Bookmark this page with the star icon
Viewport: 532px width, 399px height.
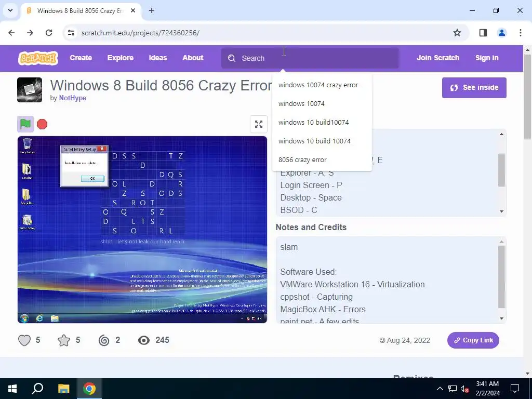click(x=457, y=33)
